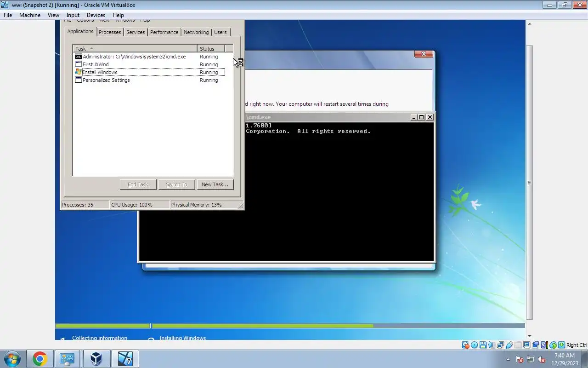The height and width of the screenshot is (368, 588).
Task: Click the greyed Switch To button
Action: (x=176, y=184)
